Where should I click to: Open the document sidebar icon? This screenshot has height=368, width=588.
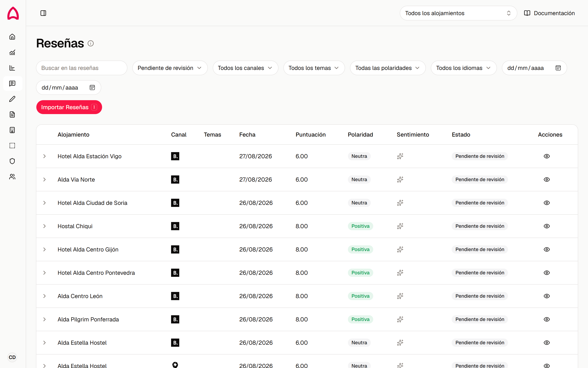pyautogui.click(x=12, y=115)
